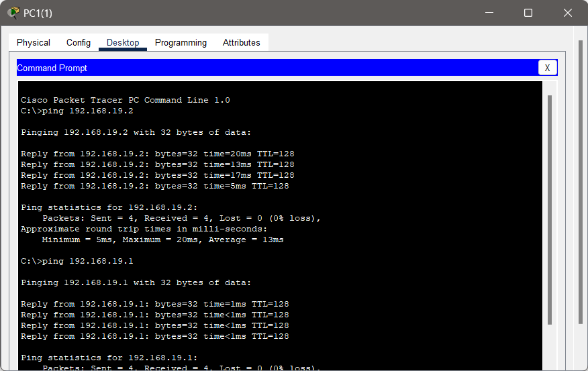Screen dimensions: 588x371
Task: Click the reply line with time=5ms
Action: coord(155,186)
